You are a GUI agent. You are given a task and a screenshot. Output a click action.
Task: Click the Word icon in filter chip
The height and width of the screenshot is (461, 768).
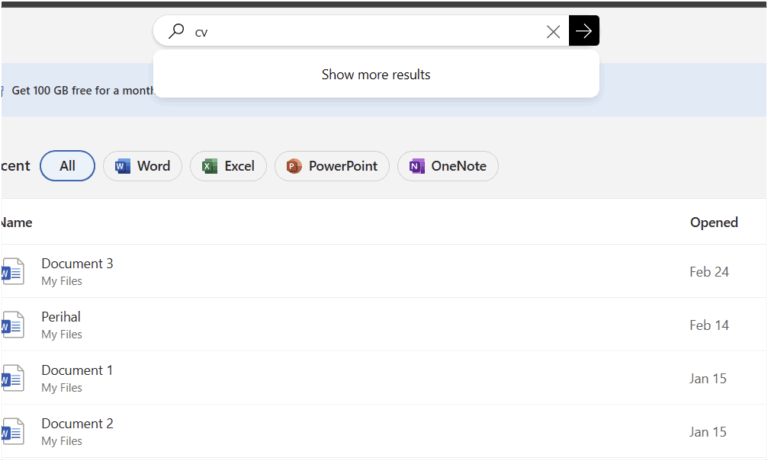click(122, 167)
